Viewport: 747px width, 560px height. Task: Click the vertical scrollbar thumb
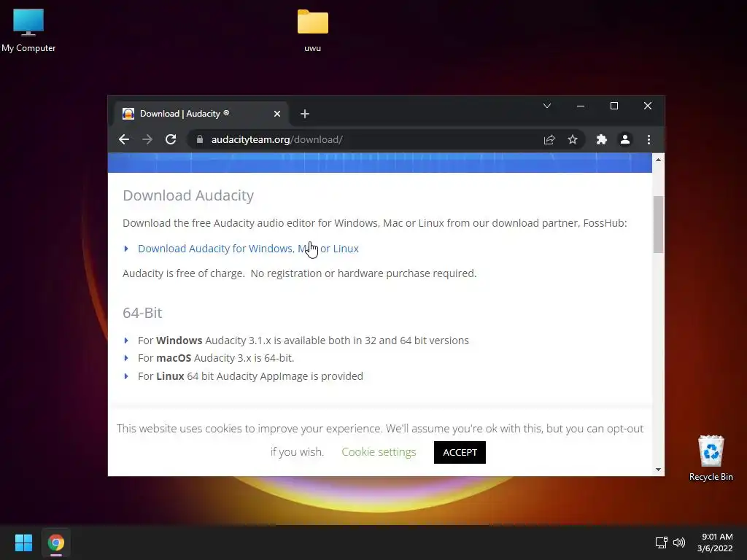[x=659, y=224]
